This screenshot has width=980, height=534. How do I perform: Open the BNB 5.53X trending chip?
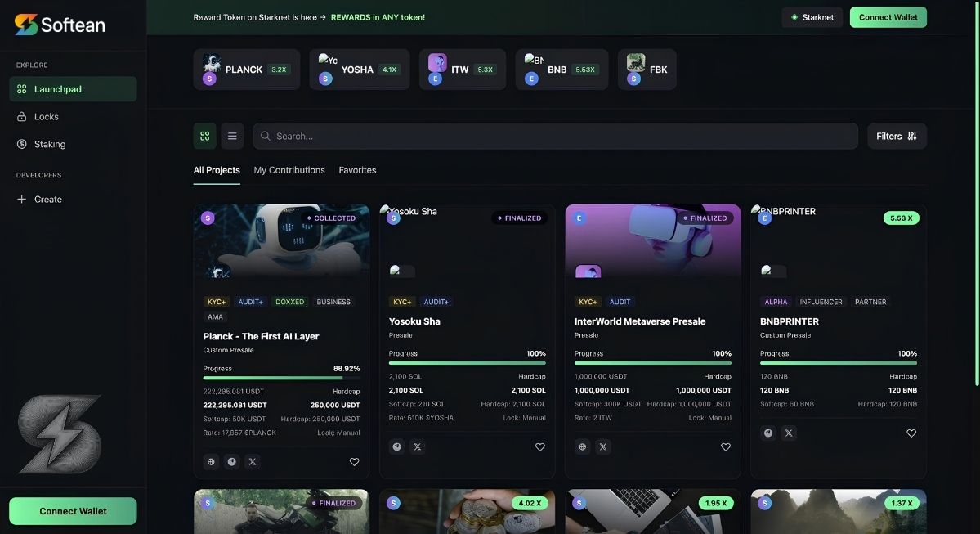click(562, 70)
